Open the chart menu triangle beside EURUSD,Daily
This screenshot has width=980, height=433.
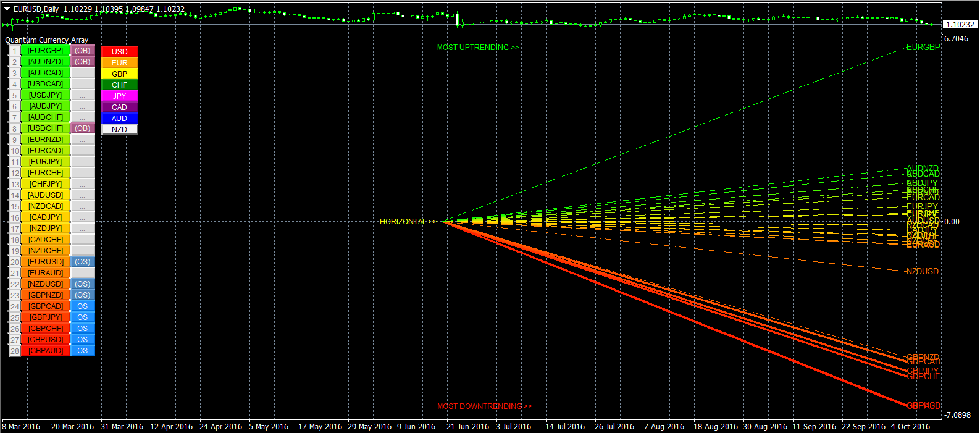[7, 9]
